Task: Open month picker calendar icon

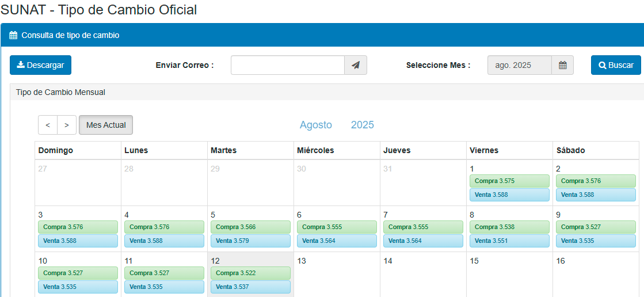Action: click(x=563, y=65)
